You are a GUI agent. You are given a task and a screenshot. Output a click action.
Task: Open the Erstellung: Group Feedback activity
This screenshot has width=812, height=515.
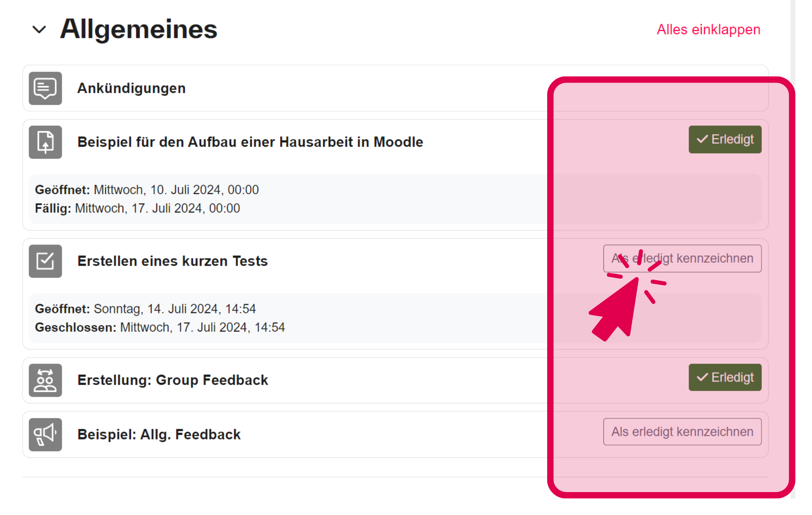(173, 380)
